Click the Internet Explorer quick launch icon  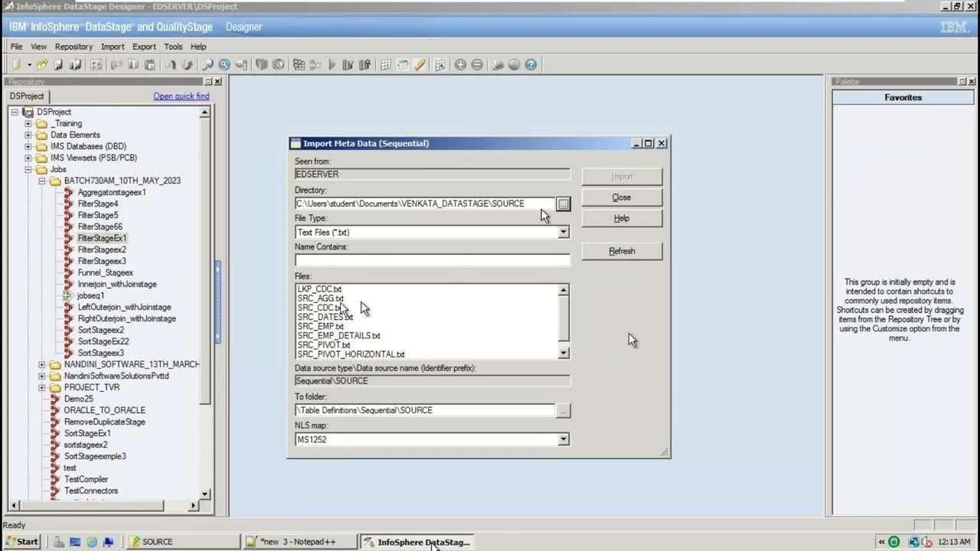(x=92, y=542)
